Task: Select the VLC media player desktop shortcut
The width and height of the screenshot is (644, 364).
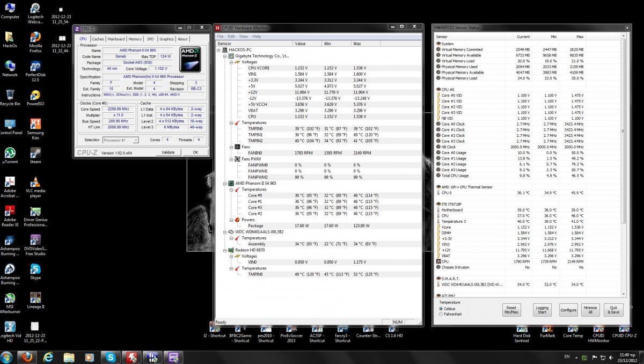Action: [x=35, y=187]
